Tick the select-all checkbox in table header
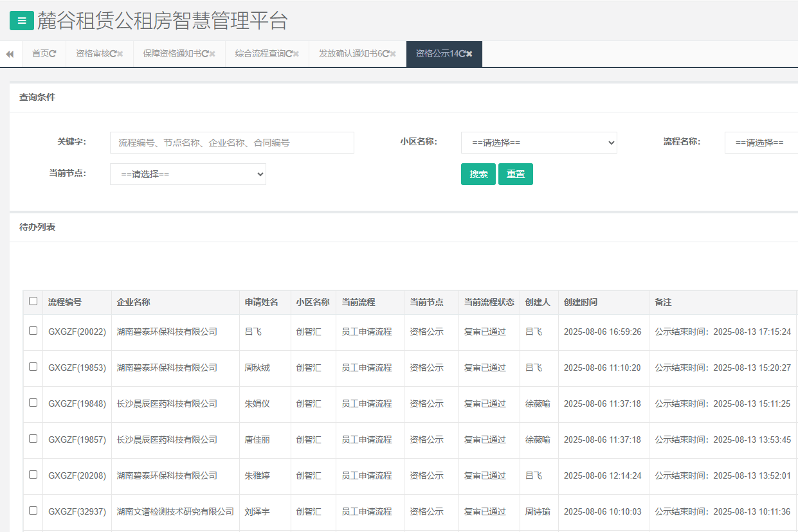 click(x=33, y=301)
